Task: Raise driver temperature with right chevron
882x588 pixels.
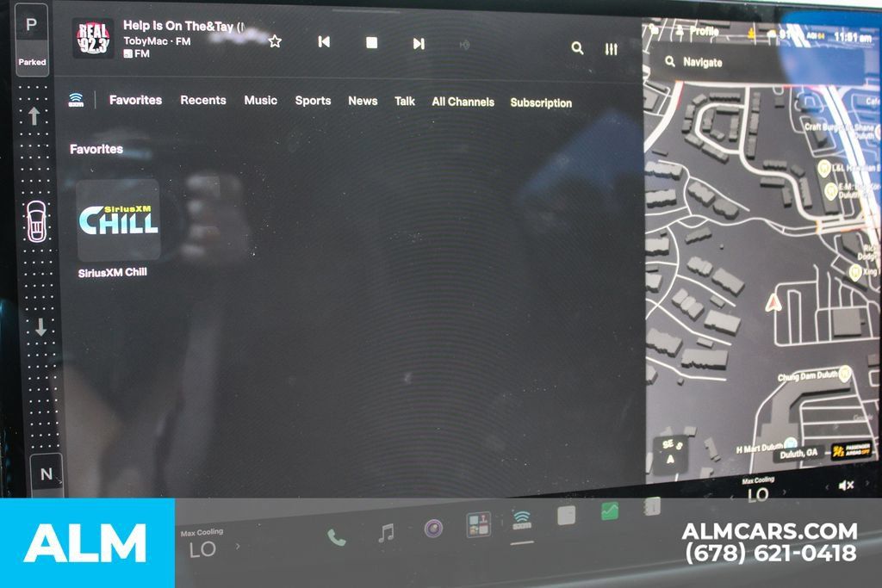Action: (x=238, y=546)
